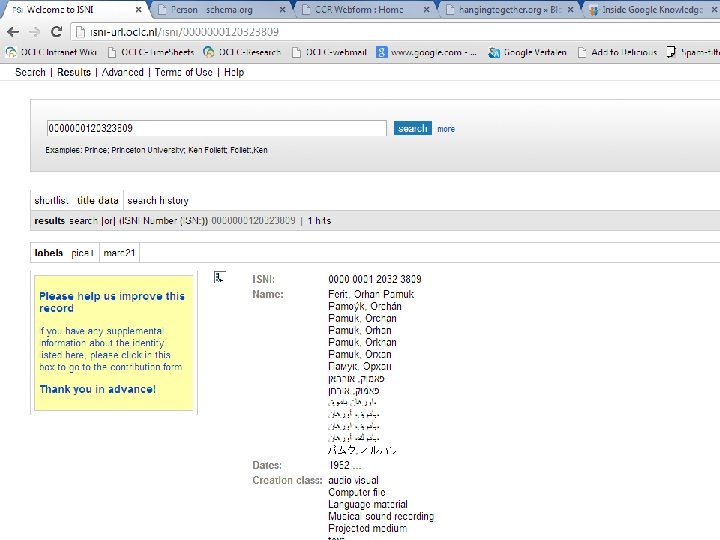Screen dimensions: 720x540
Task: Switch to the CCR Webform : Home tab
Action: point(359,9)
